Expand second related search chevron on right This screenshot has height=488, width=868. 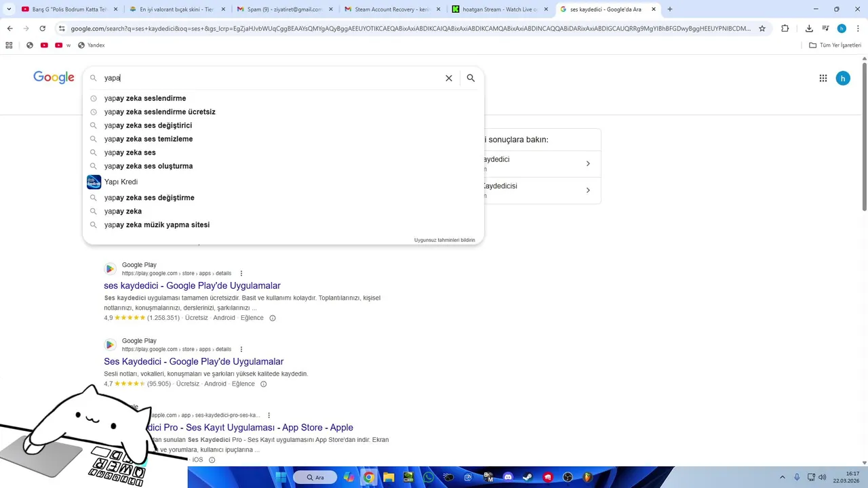click(x=588, y=190)
